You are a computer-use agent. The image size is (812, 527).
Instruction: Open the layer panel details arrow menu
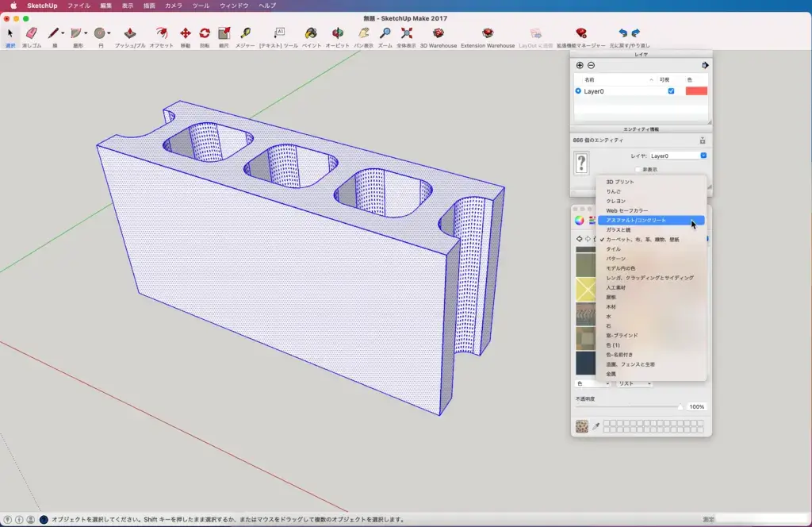(x=705, y=65)
